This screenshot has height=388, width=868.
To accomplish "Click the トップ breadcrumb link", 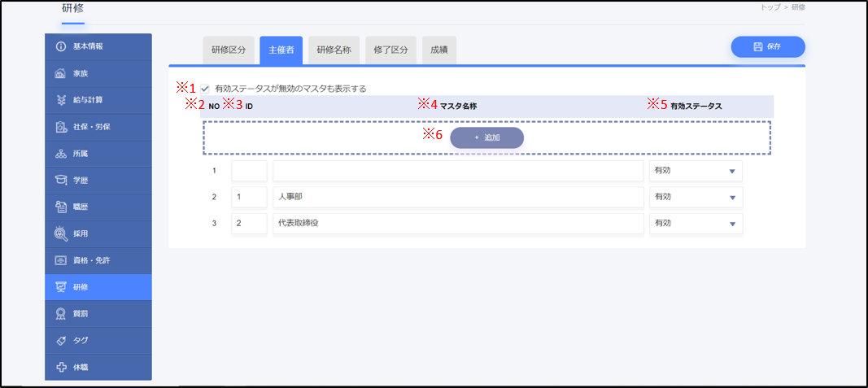I will pos(770,7).
